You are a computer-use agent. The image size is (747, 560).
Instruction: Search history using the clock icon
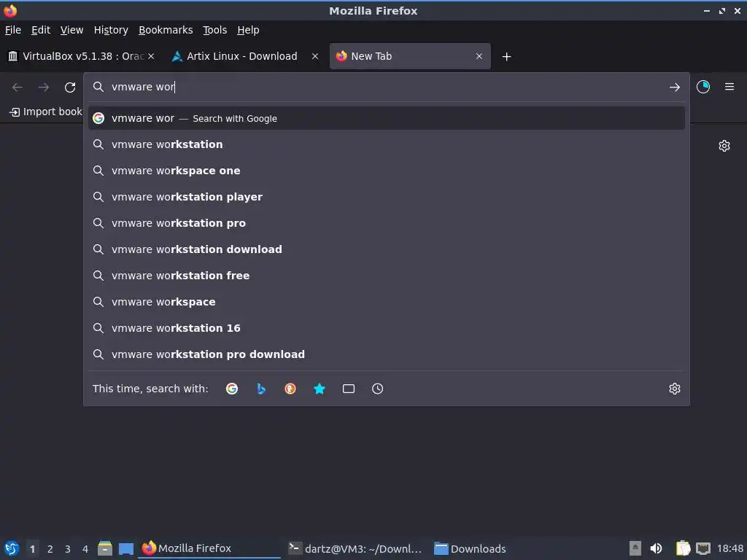tap(377, 389)
